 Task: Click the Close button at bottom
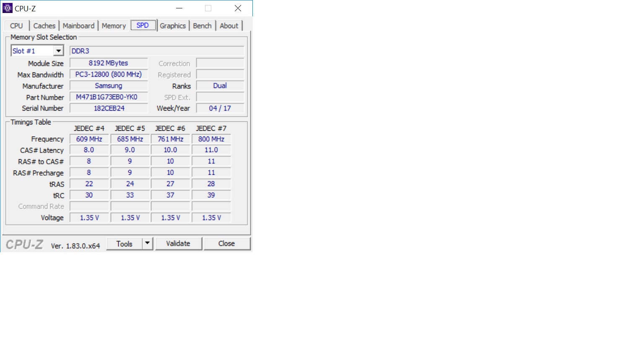(x=226, y=244)
